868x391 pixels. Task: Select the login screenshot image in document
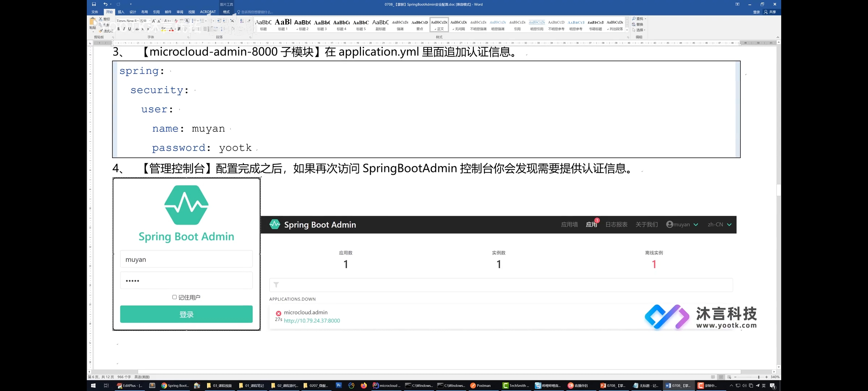[187, 254]
